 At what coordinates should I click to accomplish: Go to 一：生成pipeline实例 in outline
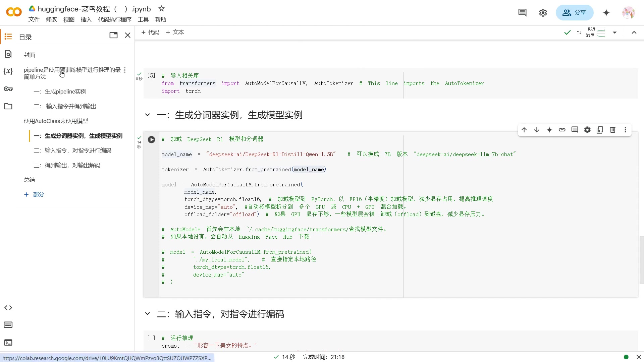(x=60, y=92)
